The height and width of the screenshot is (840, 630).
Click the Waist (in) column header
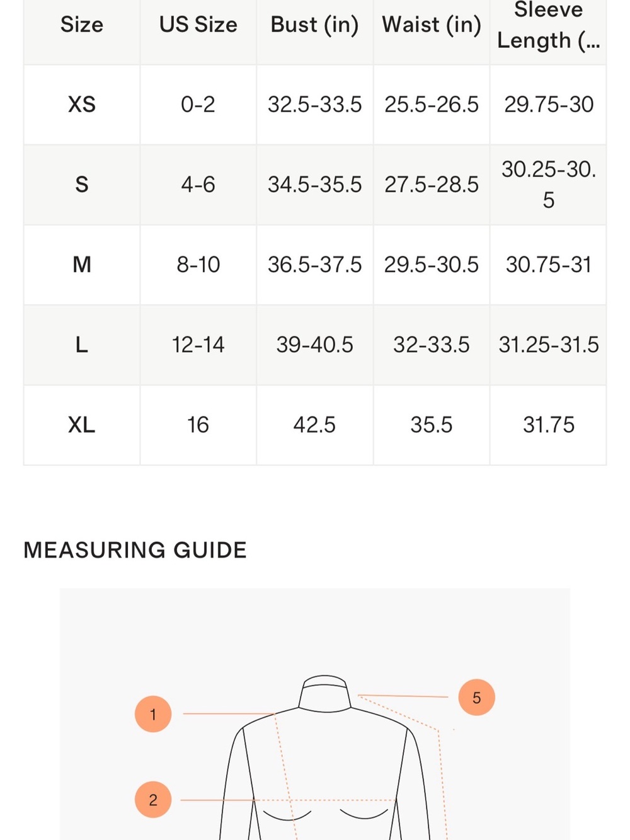[432, 25]
